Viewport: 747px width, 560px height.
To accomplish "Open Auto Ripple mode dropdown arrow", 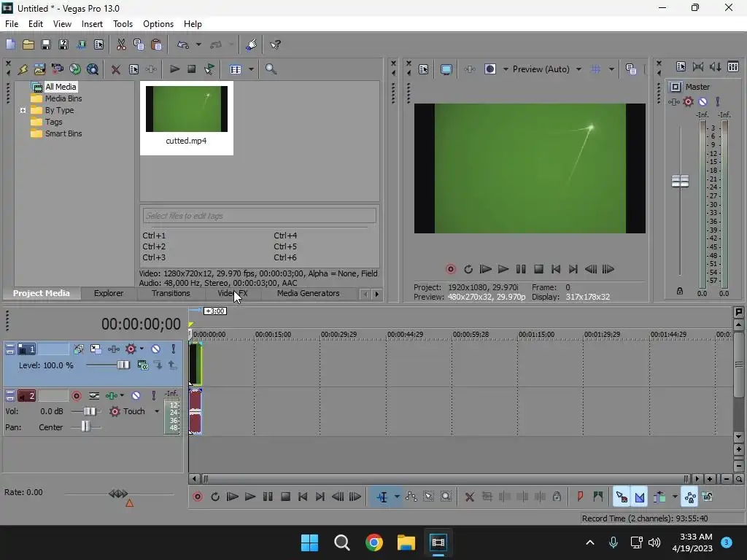I will pyautogui.click(x=675, y=497).
